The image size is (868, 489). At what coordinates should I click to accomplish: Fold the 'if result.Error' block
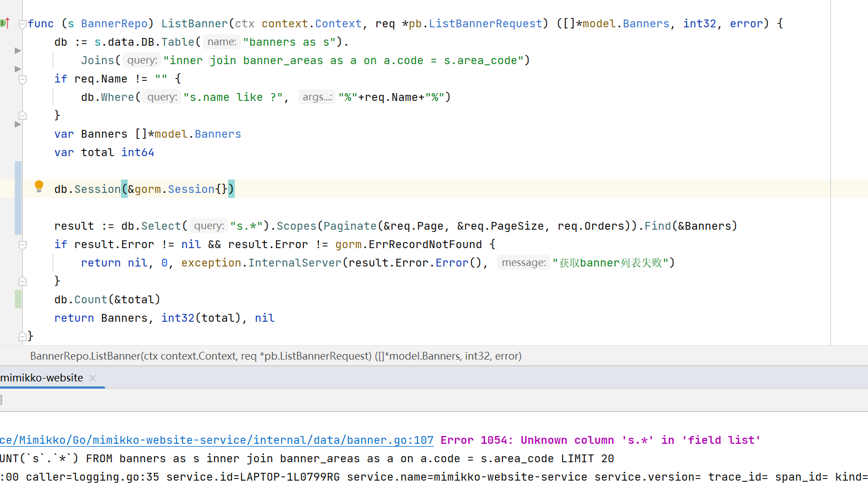point(22,245)
